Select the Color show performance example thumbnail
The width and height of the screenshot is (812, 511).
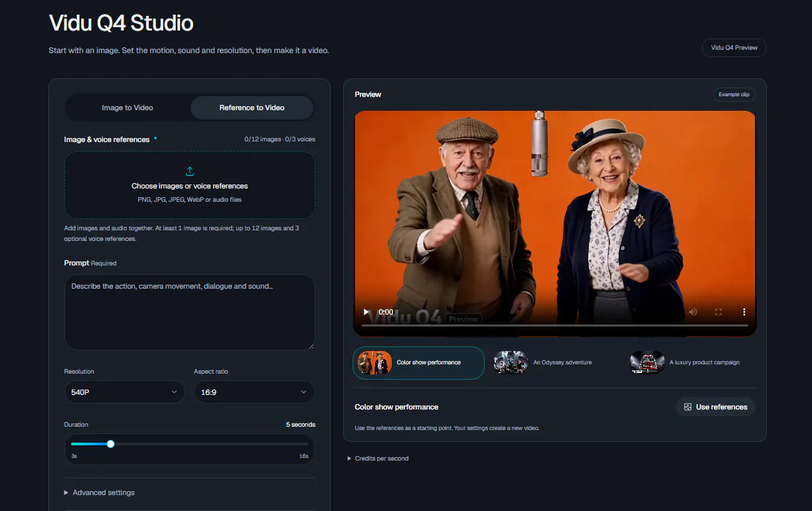[418, 363]
